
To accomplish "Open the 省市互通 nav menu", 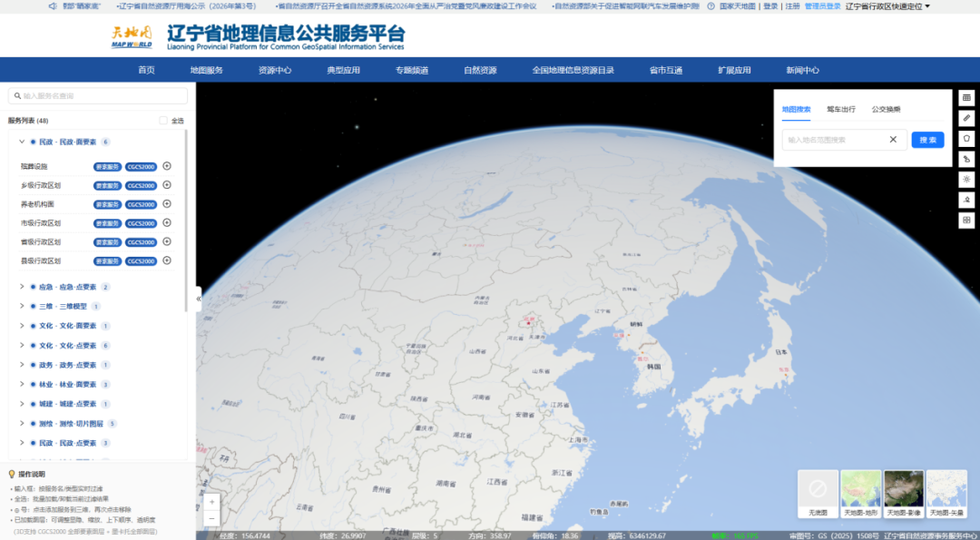I will pos(666,70).
